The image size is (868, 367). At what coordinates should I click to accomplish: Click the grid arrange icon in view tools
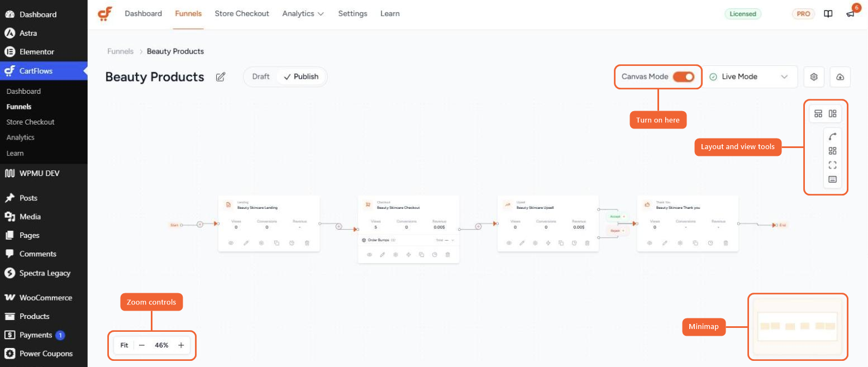click(833, 151)
